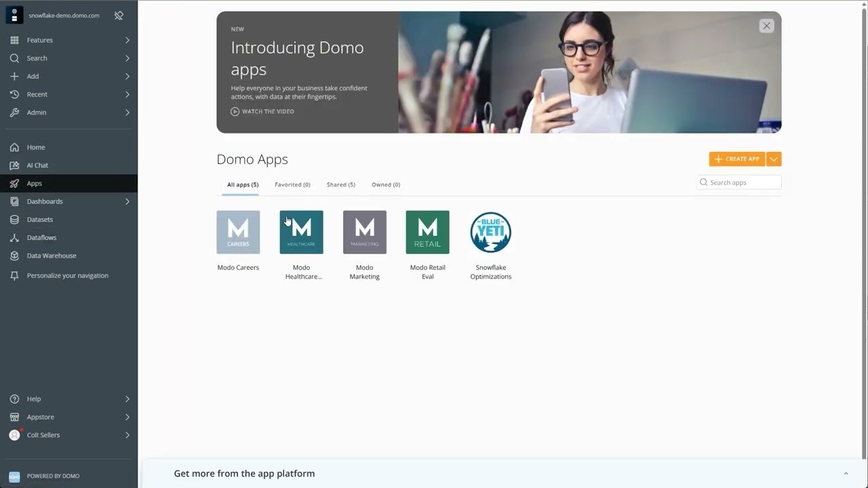This screenshot has height=488, width=868.
Task: Click the Add plus icon in sidebar
Action: coord(14,76)
